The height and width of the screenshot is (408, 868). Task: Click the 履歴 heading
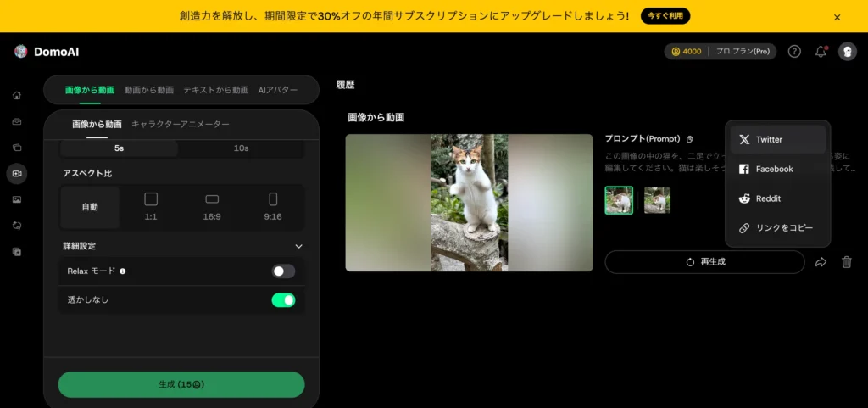click(346, 85)
